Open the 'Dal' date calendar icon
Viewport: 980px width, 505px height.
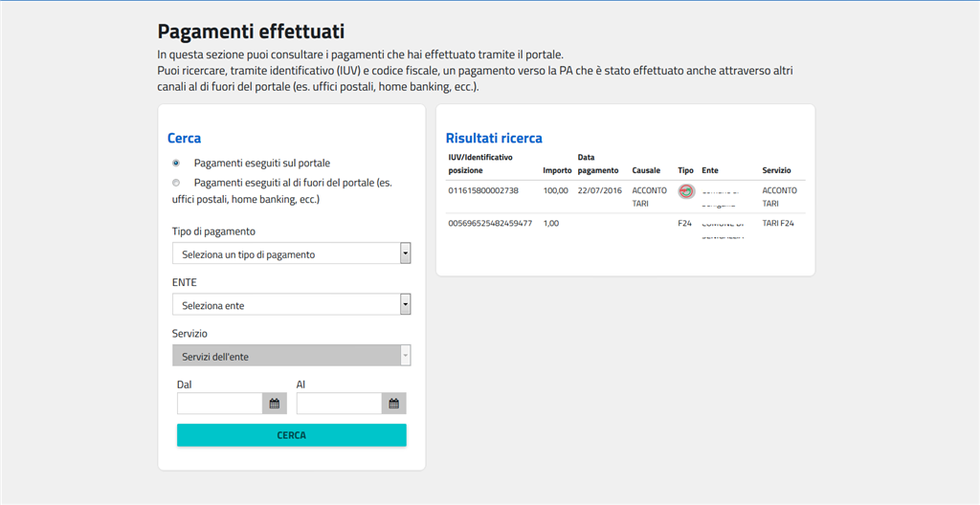coord(275,404)
